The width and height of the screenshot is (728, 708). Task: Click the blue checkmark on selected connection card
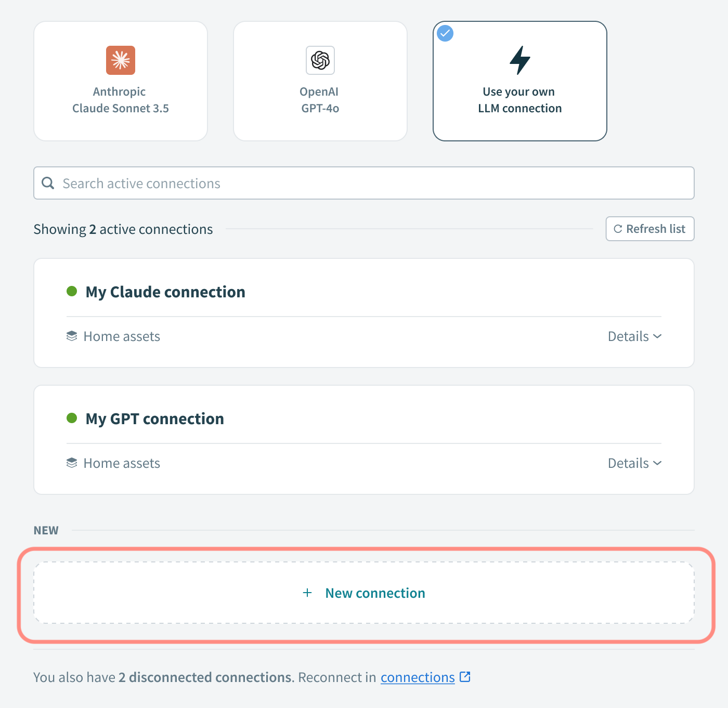click(445, 33)
